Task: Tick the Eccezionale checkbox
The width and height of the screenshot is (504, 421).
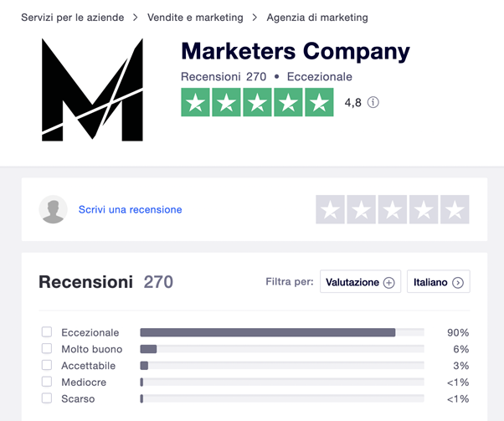Action: pos(47,332)
